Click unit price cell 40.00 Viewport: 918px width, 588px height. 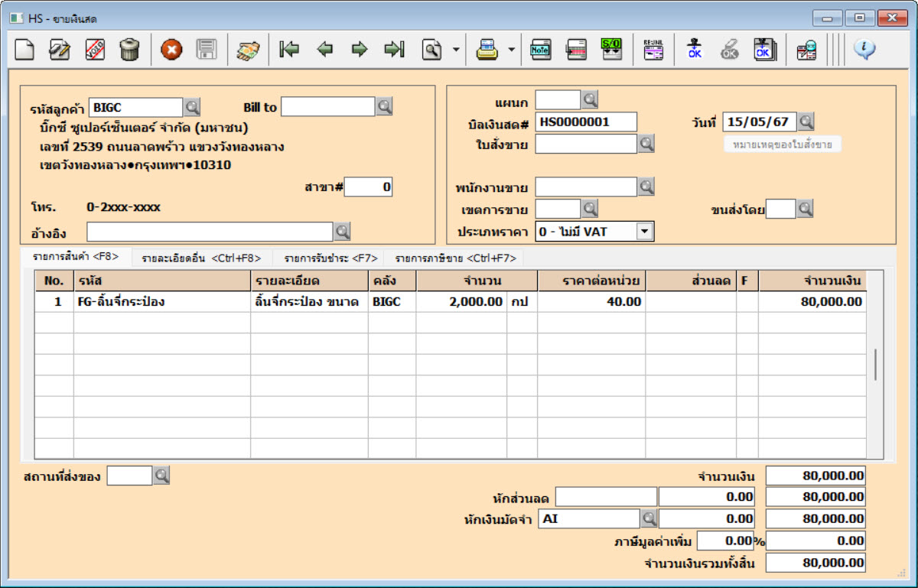(x=592, y=302)
